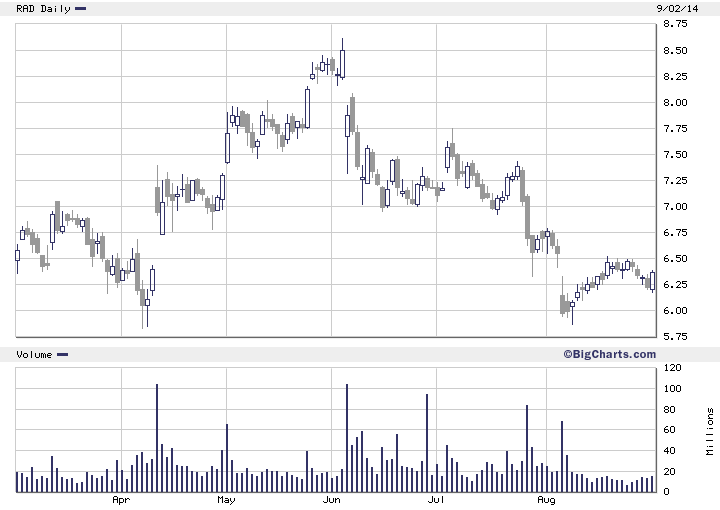
Task: Click the 8.25 price axis label
Action: (675, 76)
